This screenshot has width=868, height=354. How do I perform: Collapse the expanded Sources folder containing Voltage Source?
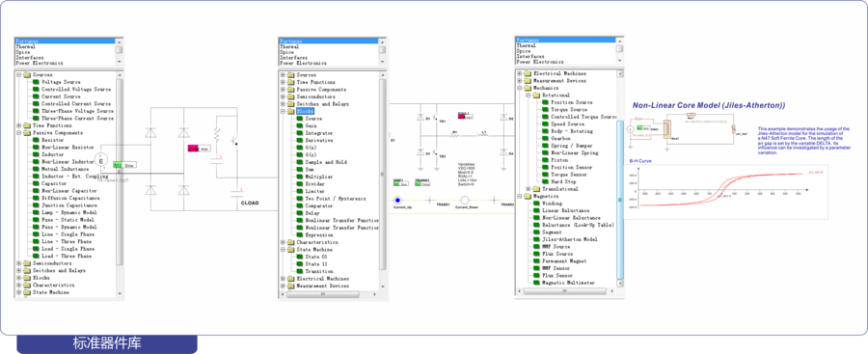19,75
